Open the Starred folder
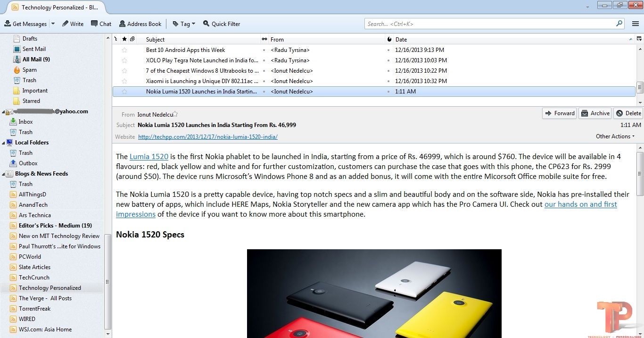644x338 pixels. (31, 101)
